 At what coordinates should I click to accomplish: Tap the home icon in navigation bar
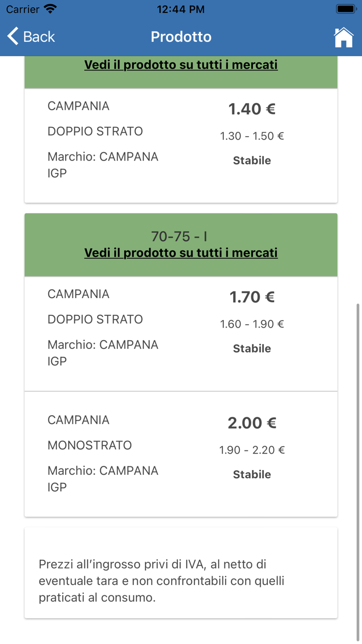click(343, 36)
